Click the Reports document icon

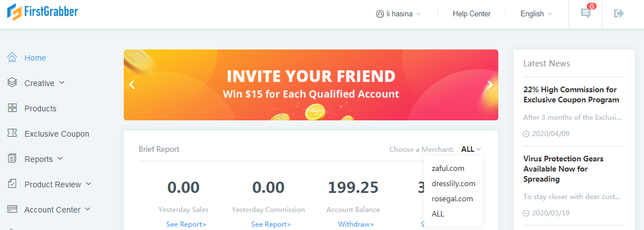(x=12, y=159)
